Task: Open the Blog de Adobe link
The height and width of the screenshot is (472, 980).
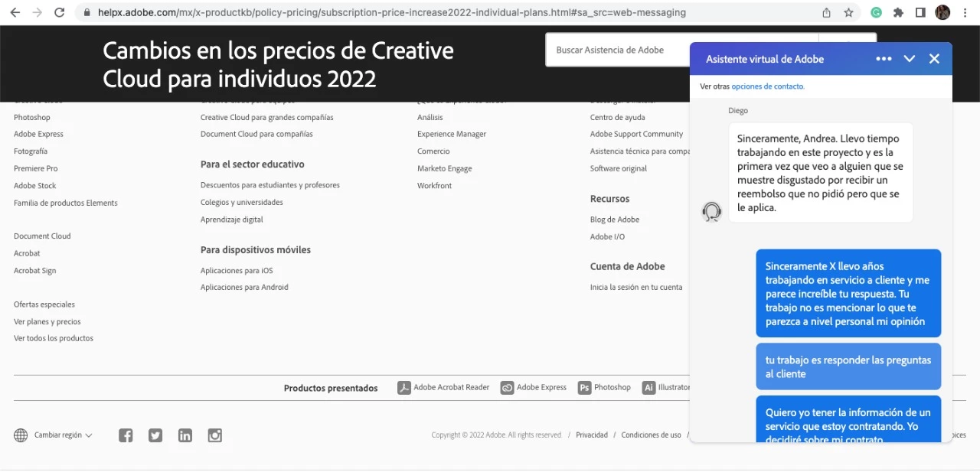Action: click(x=615, y=220)
